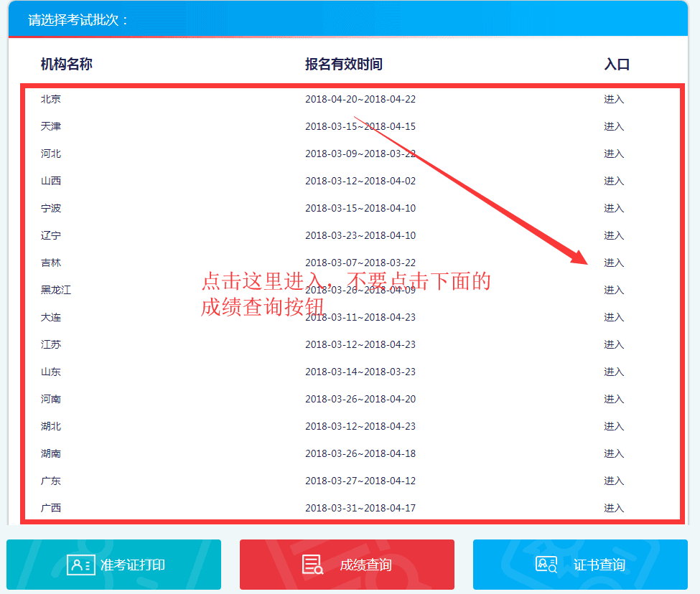Screen dimensions: 700x594
Task: Click the certificate query icon
Action: point(546,565)
